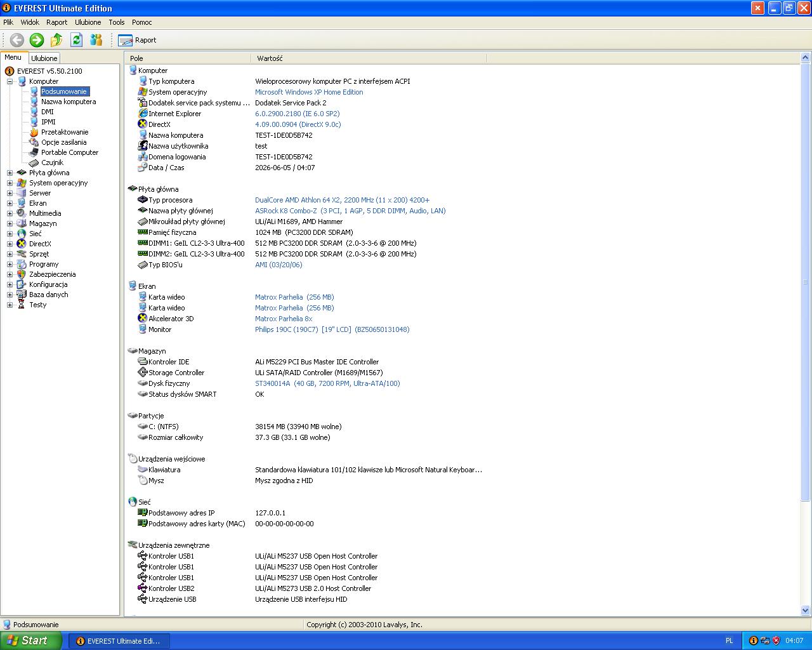812x650 pixels.
Task: Click the Testy hourglass icon
Action: 22,305
